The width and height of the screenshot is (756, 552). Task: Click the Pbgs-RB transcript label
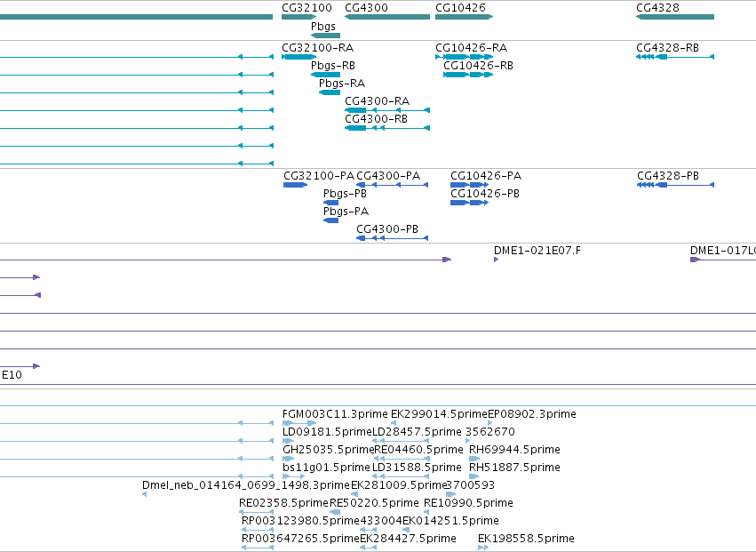tap(332, 66)
